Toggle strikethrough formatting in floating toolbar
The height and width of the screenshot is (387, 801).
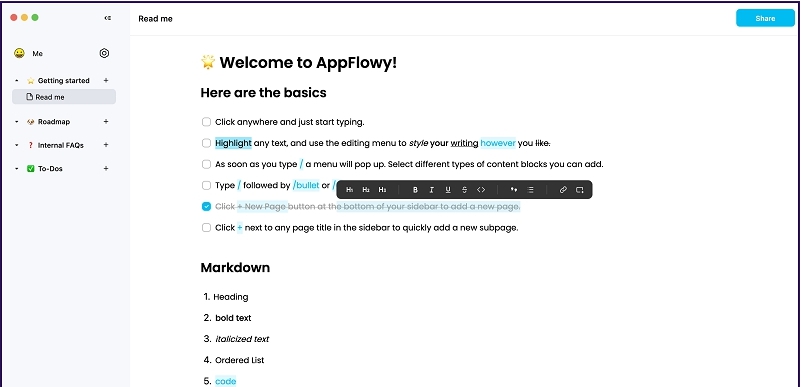point(464,189)
